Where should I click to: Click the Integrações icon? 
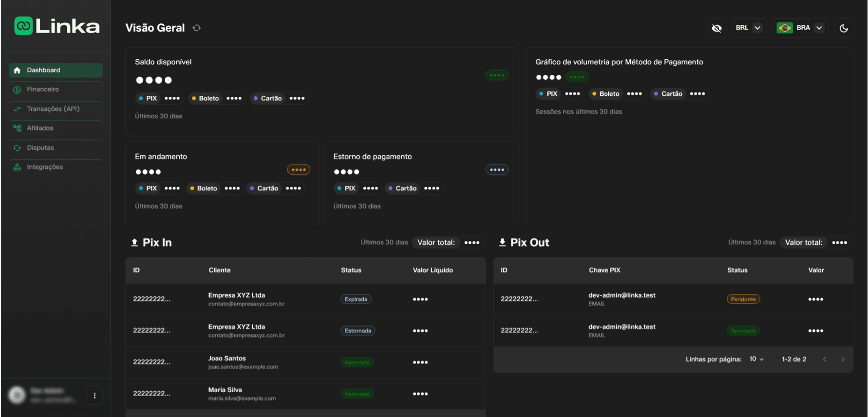[17, 167]
